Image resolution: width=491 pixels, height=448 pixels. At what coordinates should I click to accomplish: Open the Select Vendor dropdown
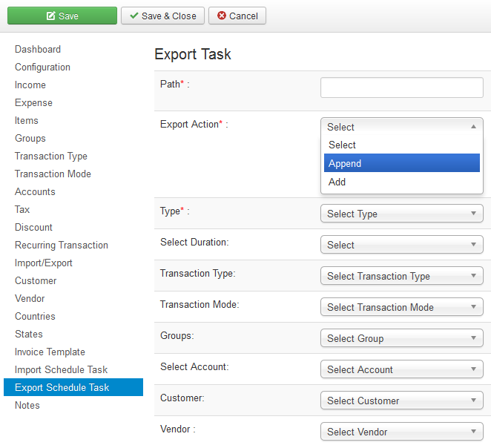click(x=402, y=432)
